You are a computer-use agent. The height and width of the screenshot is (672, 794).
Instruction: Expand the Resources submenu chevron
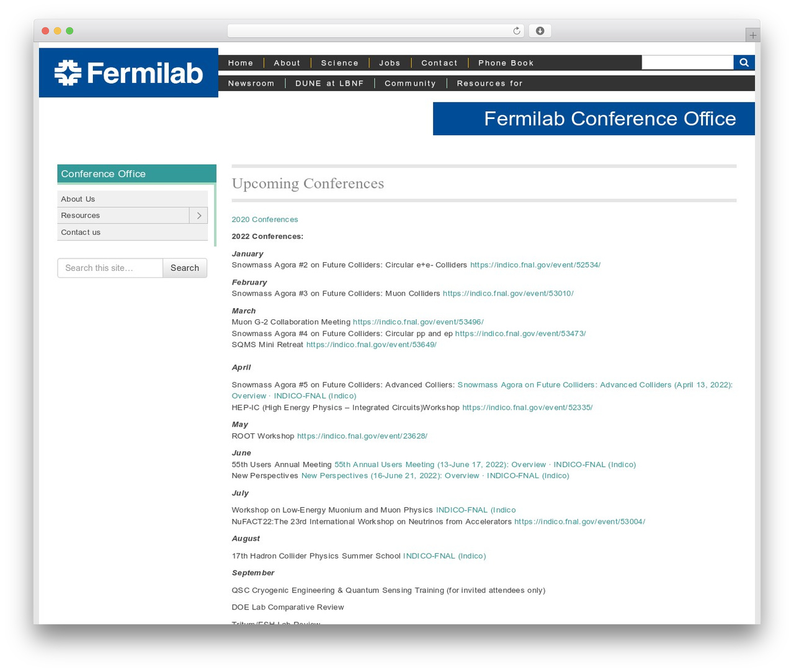click(198, 215)
